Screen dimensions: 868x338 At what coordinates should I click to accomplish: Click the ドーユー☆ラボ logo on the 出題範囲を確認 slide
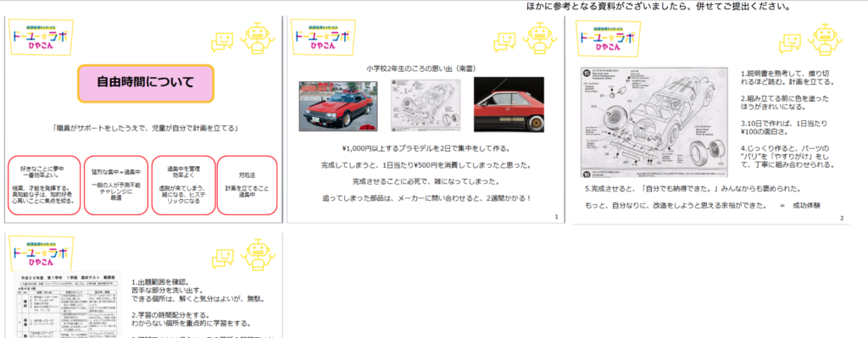click(42, 254)
